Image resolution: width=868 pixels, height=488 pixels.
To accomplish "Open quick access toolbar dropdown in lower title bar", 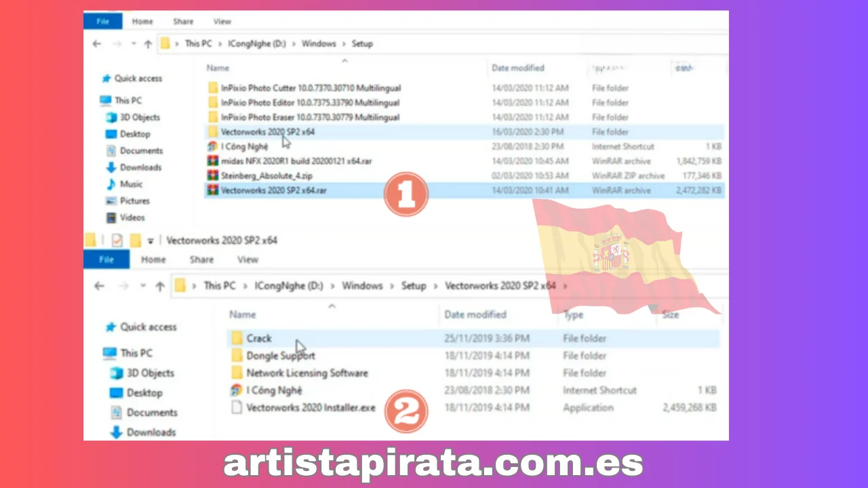I will coord(151,241).
